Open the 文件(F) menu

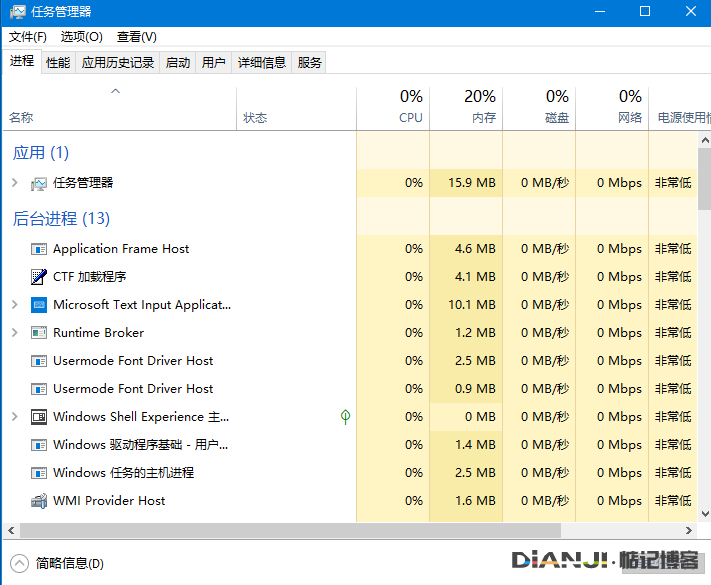point(28,37)
